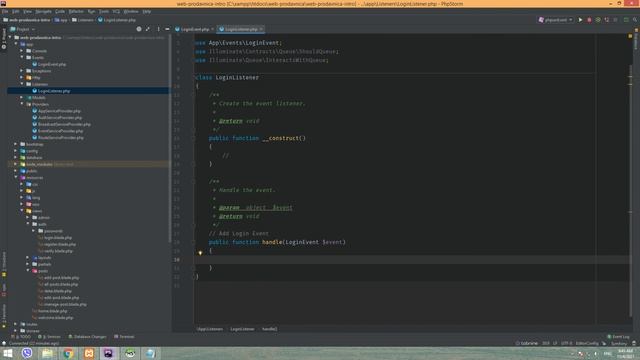Image resolution: width=640 pixels, height=360 pixels.
Task: Open the Database Changes tool window
Action: click(87, 337)
